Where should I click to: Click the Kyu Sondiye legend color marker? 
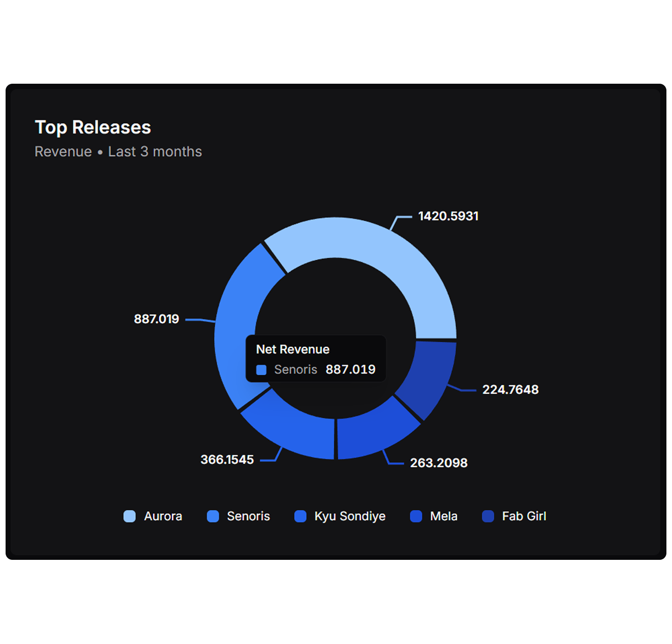tap(301, 516)
